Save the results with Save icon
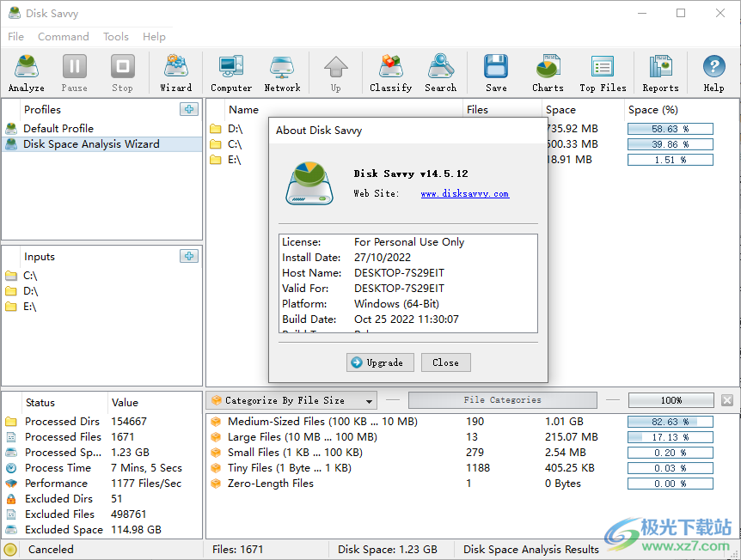This screenshot has width=741, height=560. click(496, 73)
